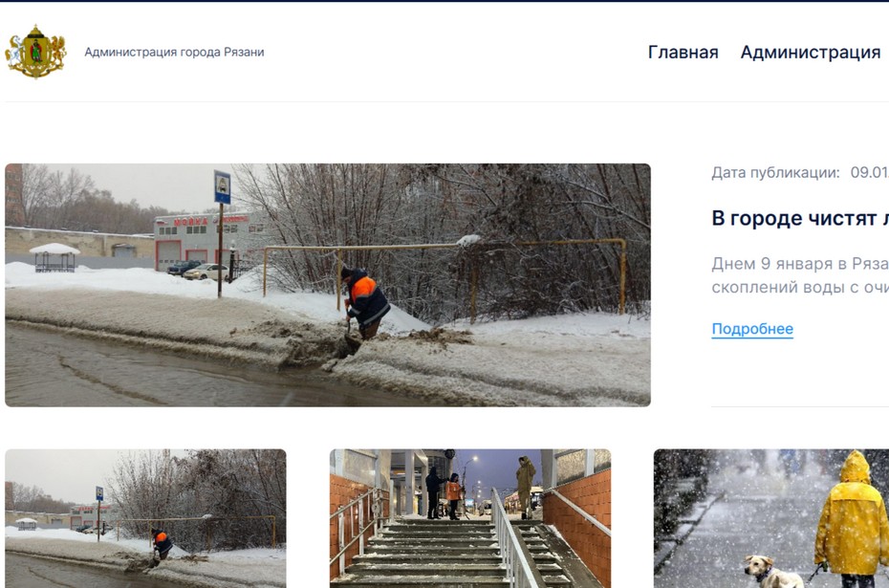This screenshot has height=588, width=889.
Task: Open the headline В городе чистят
Action: (800, 218)
